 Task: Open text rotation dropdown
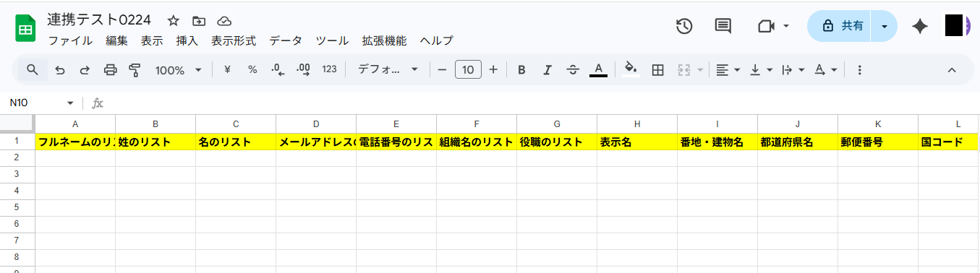coord(825,69)
